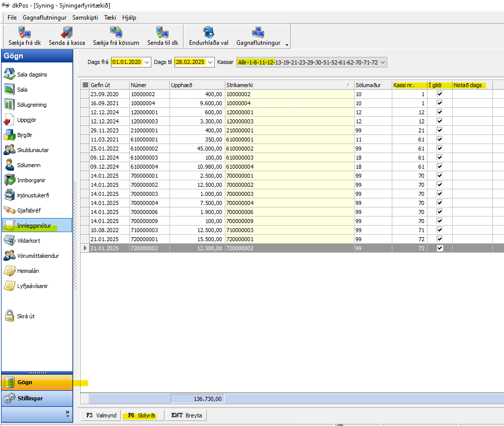Toggle Í gildi checkbox for row 720000002

[440, 248]
